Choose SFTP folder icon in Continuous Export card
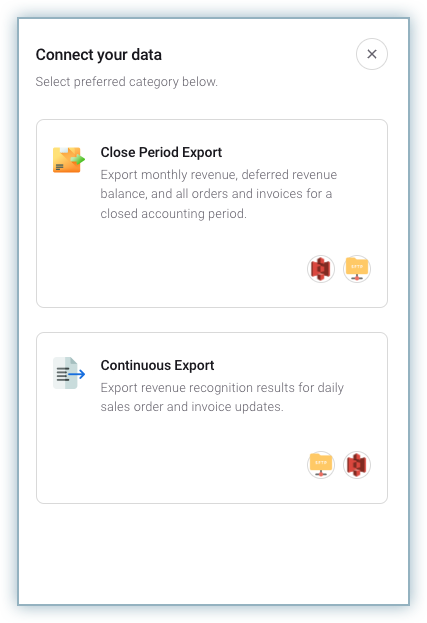The image size is (427, 623). click(321, 465)
